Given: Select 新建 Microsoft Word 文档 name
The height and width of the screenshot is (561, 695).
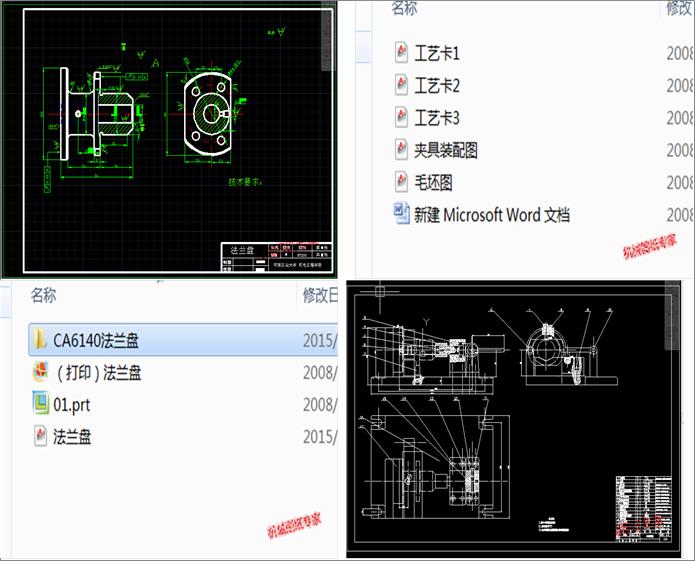Looking at the screenshot, I should click(x=492, y=215).
